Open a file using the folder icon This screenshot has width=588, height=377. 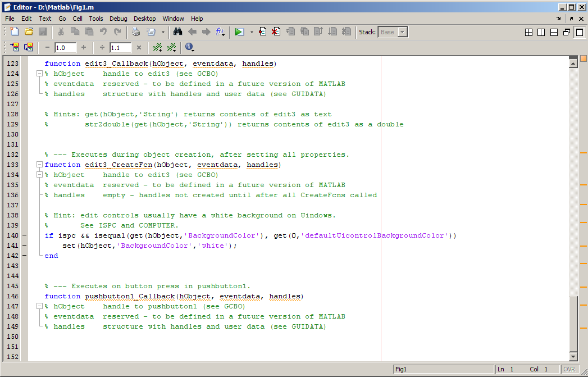tap(29, 32)
